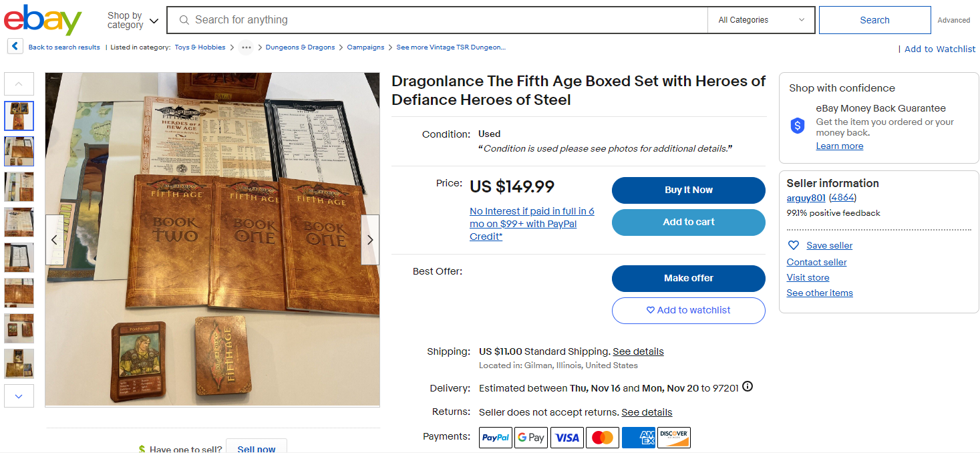Screen dimensions: 980x453
Task: Click the heart icon to save seller
Action: (x=794, y=245)
